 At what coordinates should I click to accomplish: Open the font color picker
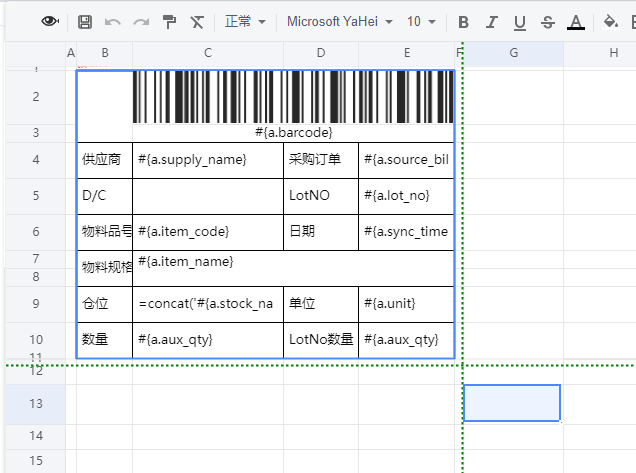[576, 23]
